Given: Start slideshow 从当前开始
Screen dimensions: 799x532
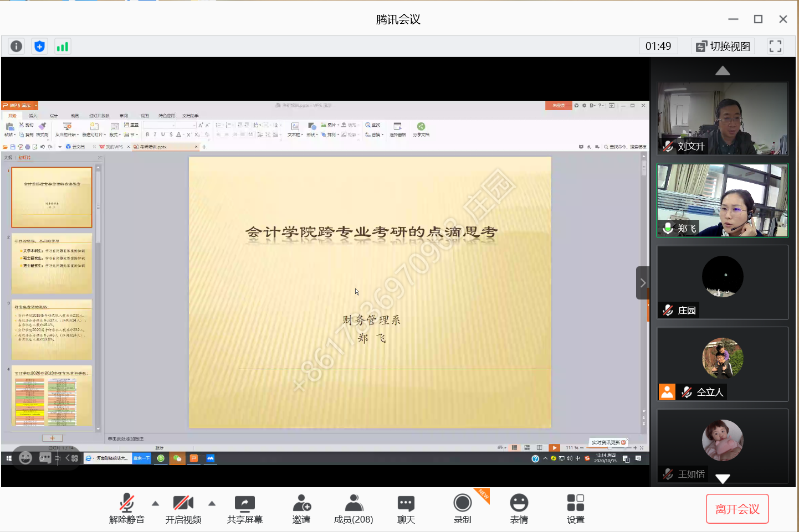Looking at the screenshot, I should [x=67, y=130].
